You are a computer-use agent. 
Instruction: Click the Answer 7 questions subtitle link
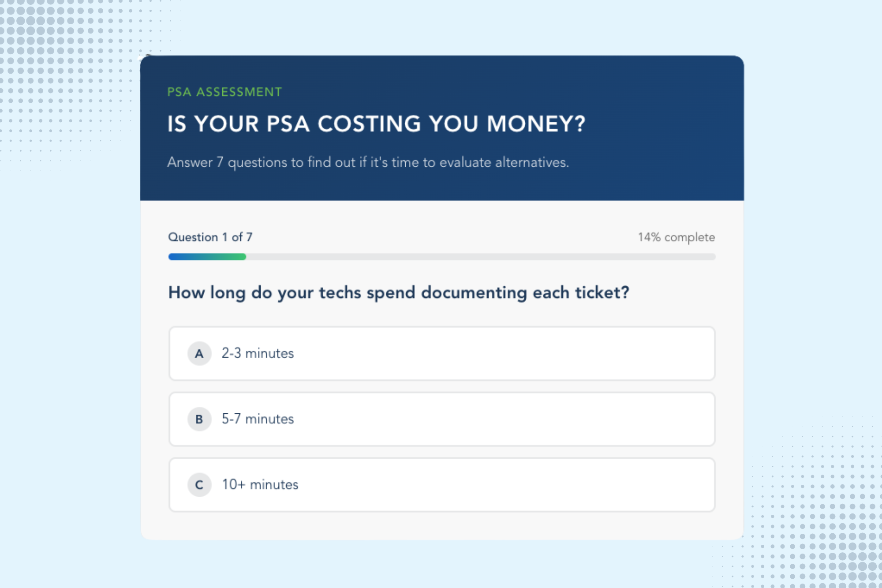(x=368, y=162)
